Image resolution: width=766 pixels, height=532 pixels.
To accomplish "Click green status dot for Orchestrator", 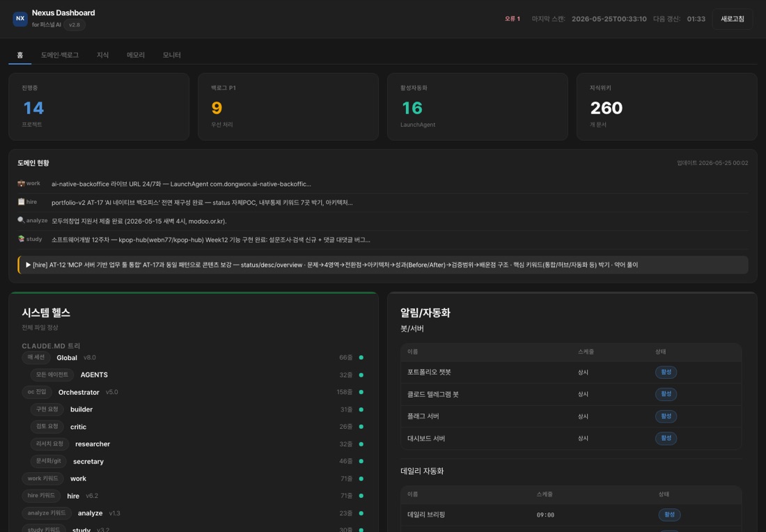I will pyautogui.click(x=361, y=392).
